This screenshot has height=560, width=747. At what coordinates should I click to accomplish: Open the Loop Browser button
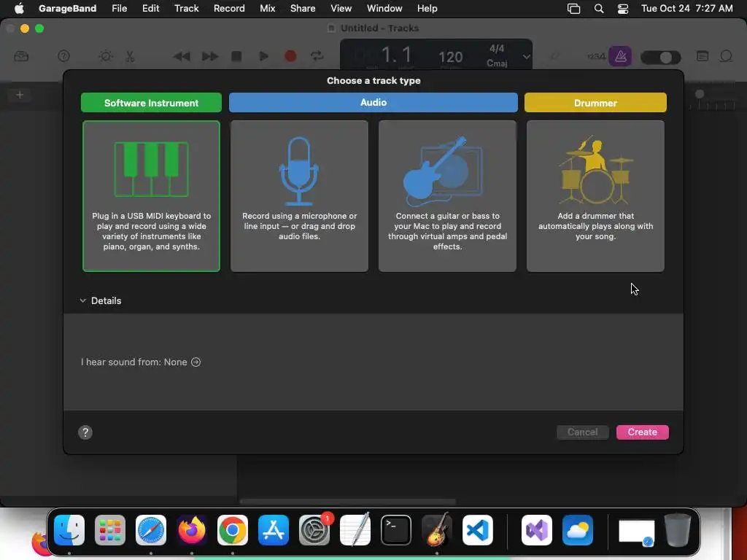point(726,56)
